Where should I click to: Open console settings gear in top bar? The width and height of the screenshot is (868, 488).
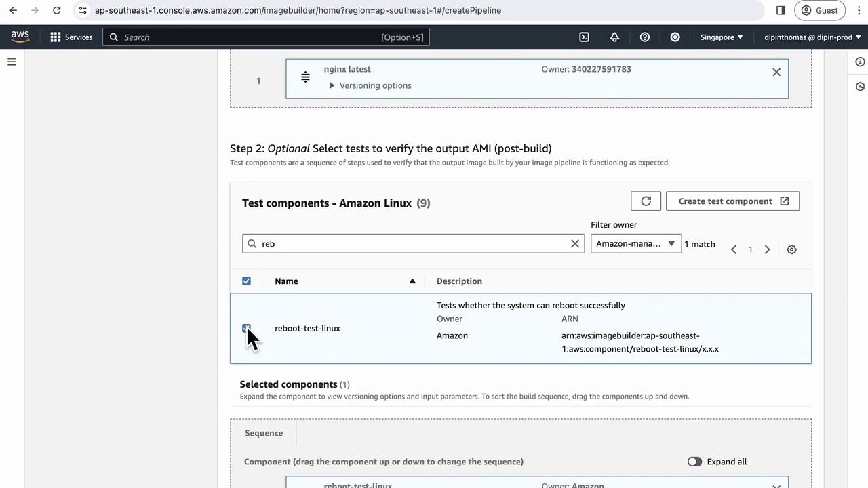coord(675,37)
